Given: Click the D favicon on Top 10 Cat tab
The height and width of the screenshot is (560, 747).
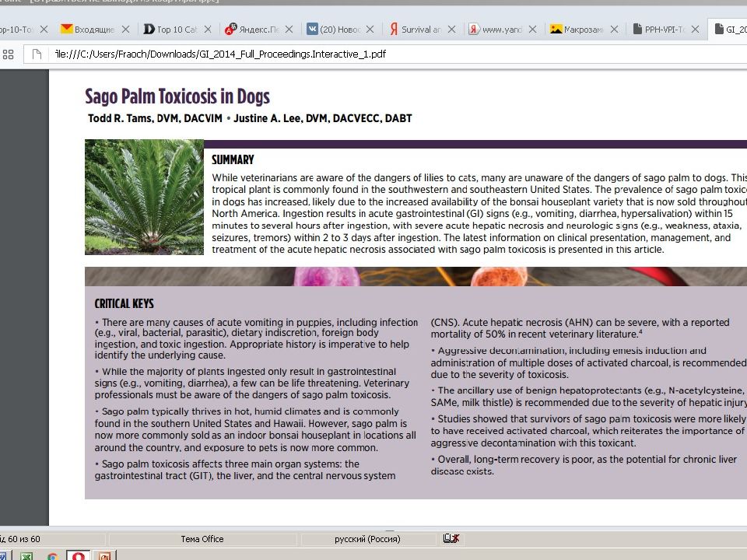Looking at the screenshot, I should point(149,29).
